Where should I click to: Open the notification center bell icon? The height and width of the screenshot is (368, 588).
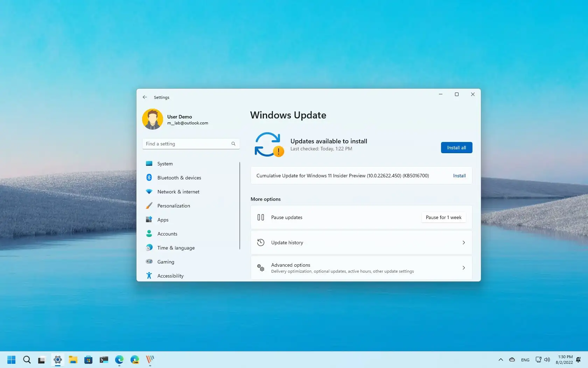[x=579, y=360]
